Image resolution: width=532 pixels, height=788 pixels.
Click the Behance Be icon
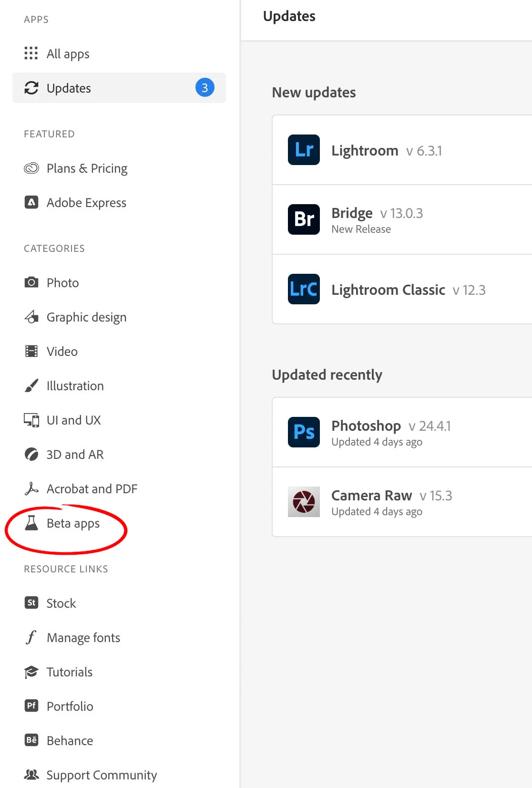tap(31, 740)
